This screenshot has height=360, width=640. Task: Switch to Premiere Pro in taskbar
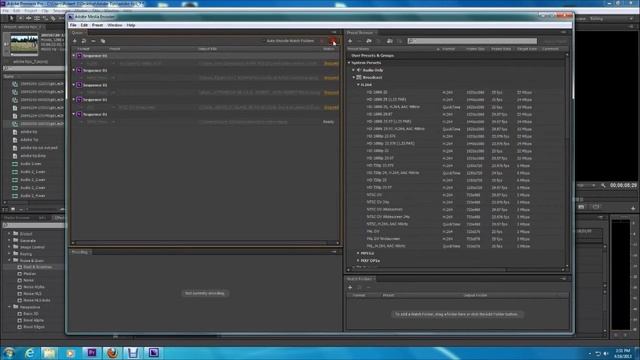pos(92,353)
